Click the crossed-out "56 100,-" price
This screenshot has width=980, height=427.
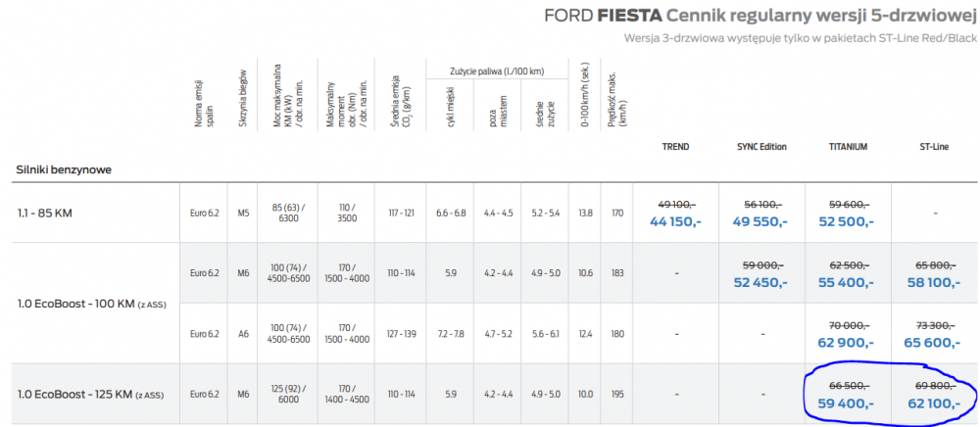[761, 204]
